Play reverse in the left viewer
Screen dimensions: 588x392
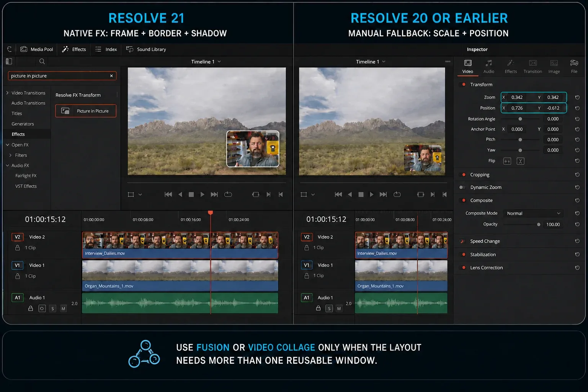click(x=180, y=194)
